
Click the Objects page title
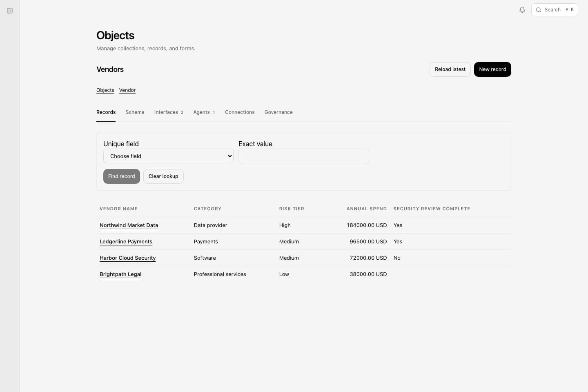pos(115,36)
